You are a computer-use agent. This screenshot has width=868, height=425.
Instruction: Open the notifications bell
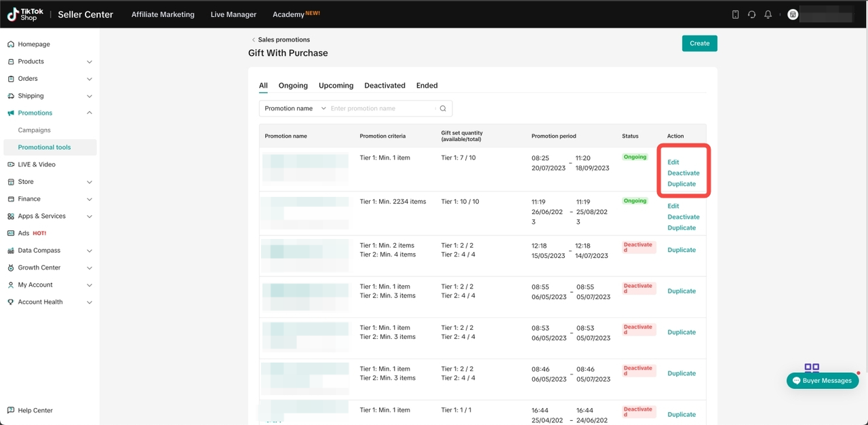[768, 14]
